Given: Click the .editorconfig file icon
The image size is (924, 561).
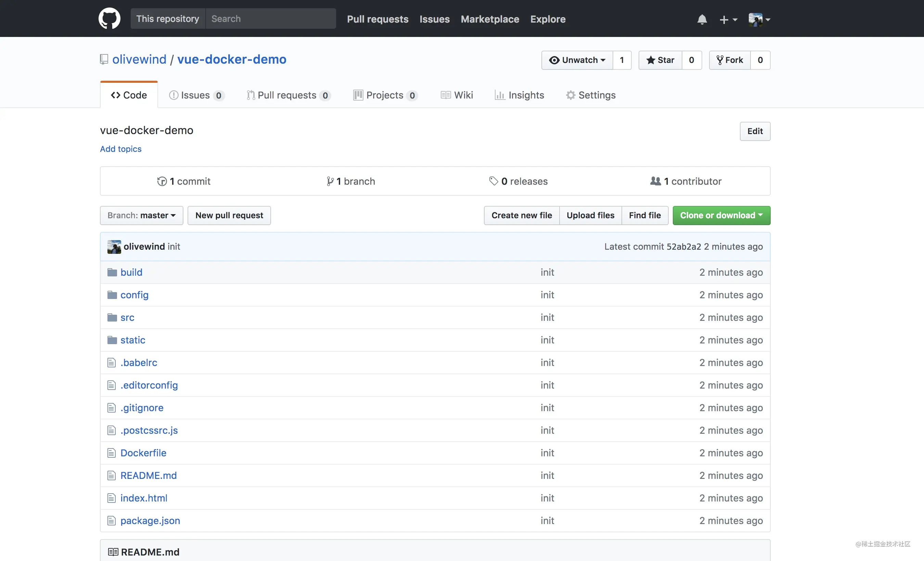Looking at the screenshot, I should (111, 385).
